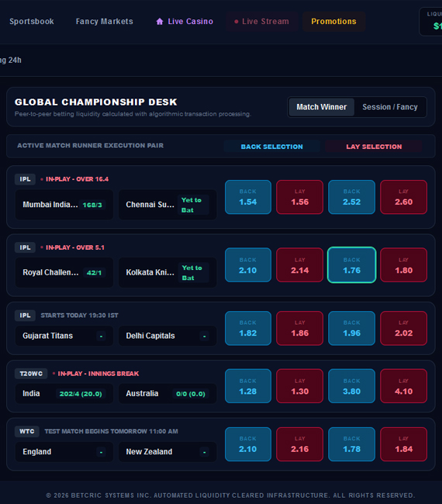Click the Gujarat Titans team card
This screenshot has width=442, height=504.
coord(64,336)
